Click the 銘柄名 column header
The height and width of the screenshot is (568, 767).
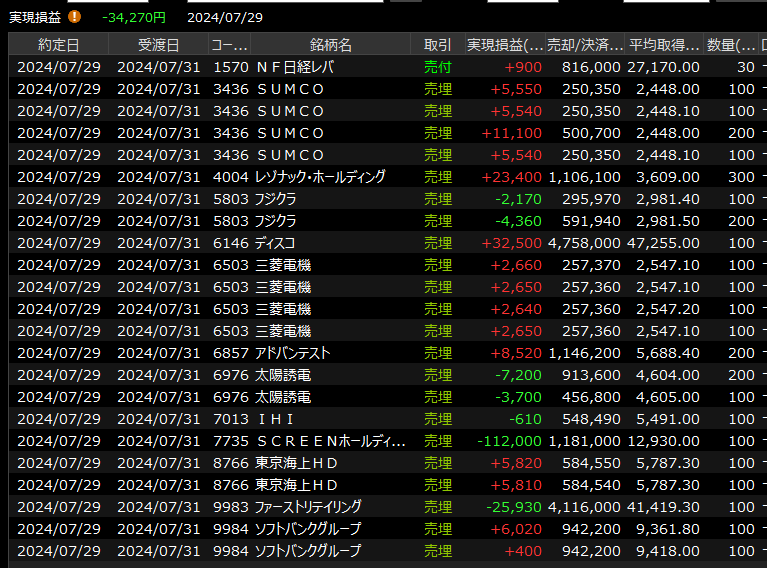tap(330, 45)
